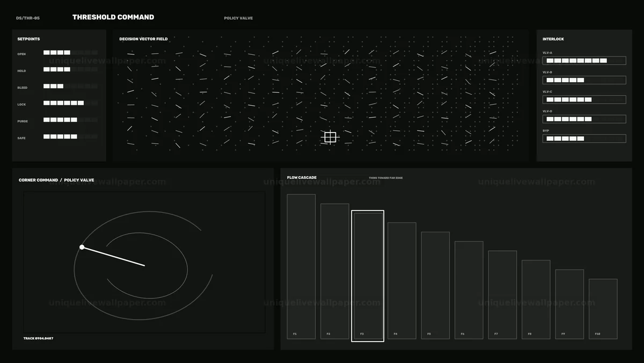Select the F2 flow cascade bar
This screenshot has width=644, height=363.
click(x=335, y=271)
